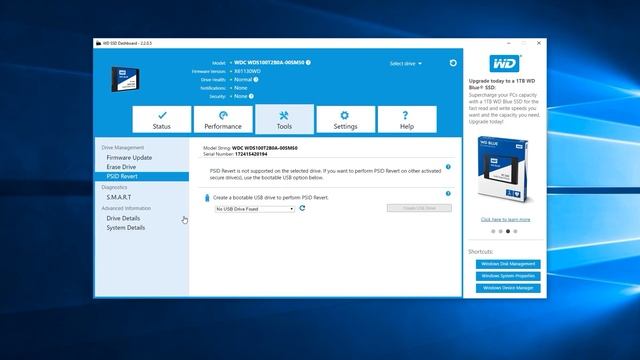Open the Help tab
640x360 pixels.
tap(407, 119)
